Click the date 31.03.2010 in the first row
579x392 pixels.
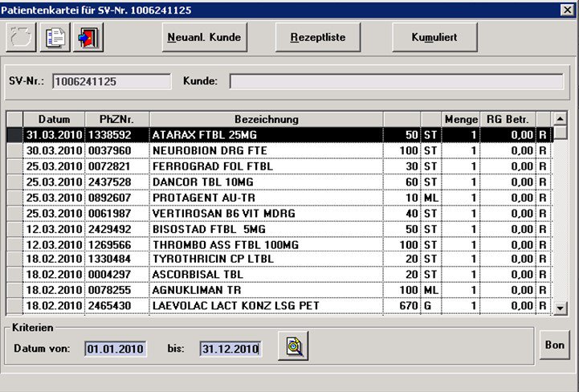(54, 135)
